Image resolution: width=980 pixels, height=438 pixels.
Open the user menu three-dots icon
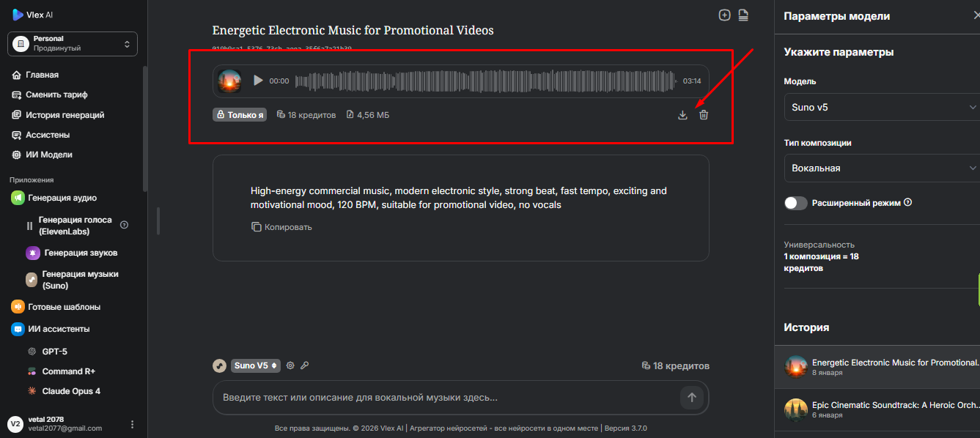[133, 424]
